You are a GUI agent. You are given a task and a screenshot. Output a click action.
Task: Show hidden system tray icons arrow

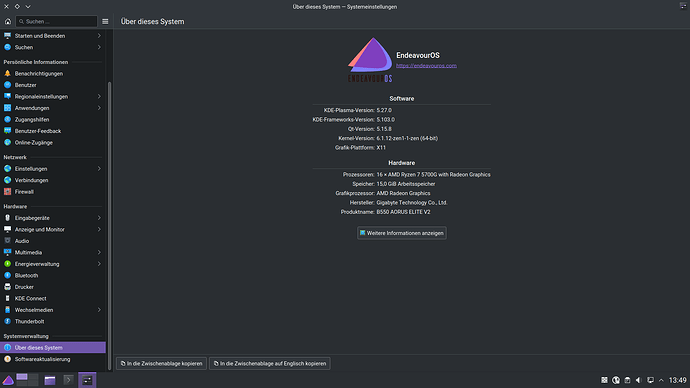click(661, 380)
